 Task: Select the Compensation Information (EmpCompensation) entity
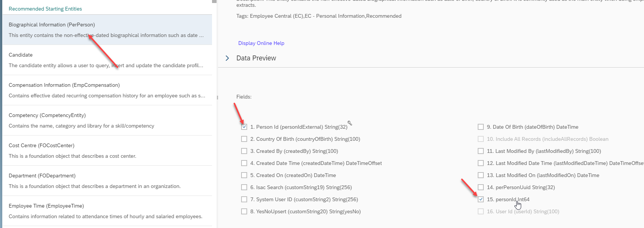click(x=107, y=90)
